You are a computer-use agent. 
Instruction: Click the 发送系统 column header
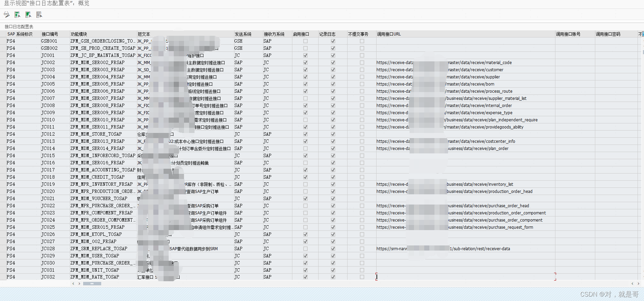[248, 34]
